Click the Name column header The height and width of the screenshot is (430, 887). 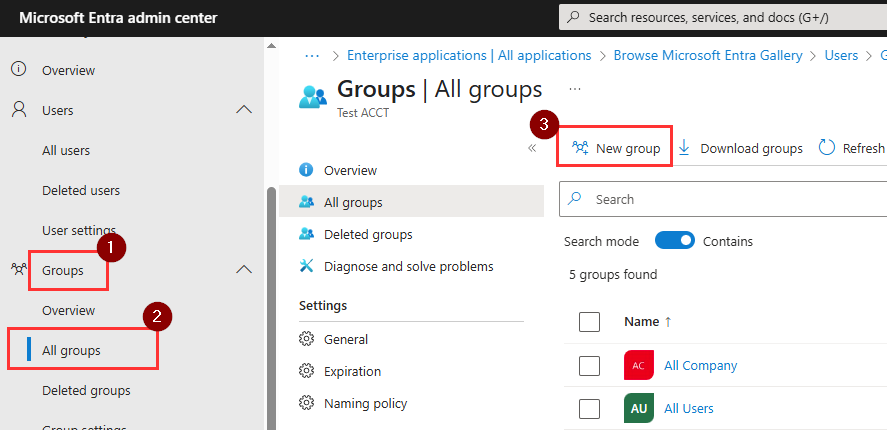point(641,321)
